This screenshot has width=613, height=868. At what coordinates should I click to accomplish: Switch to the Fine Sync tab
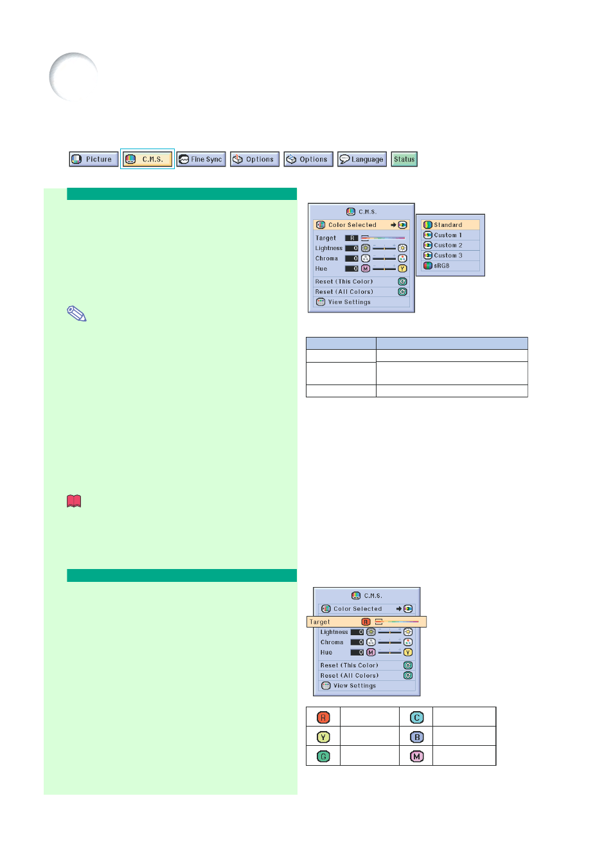coord(201,159)
